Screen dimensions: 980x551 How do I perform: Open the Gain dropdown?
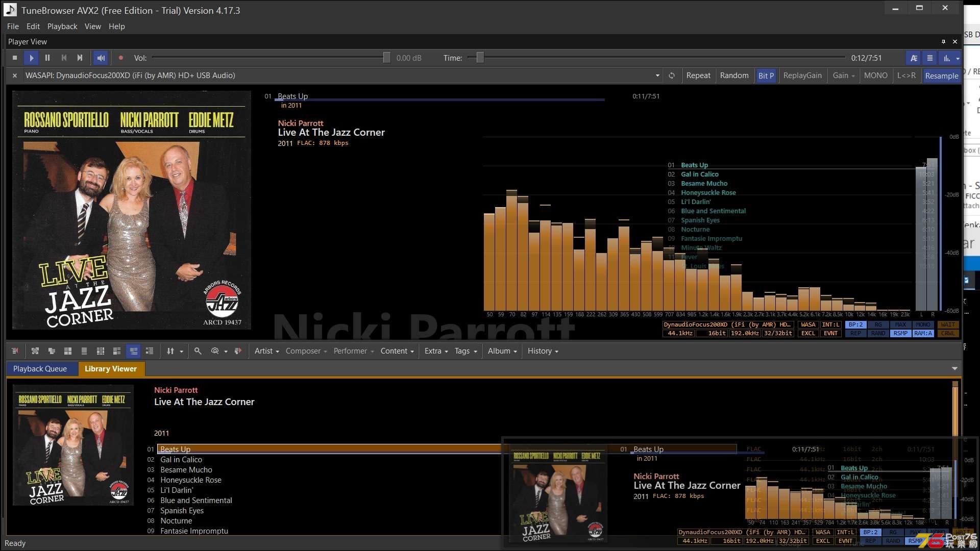point(844,76)
